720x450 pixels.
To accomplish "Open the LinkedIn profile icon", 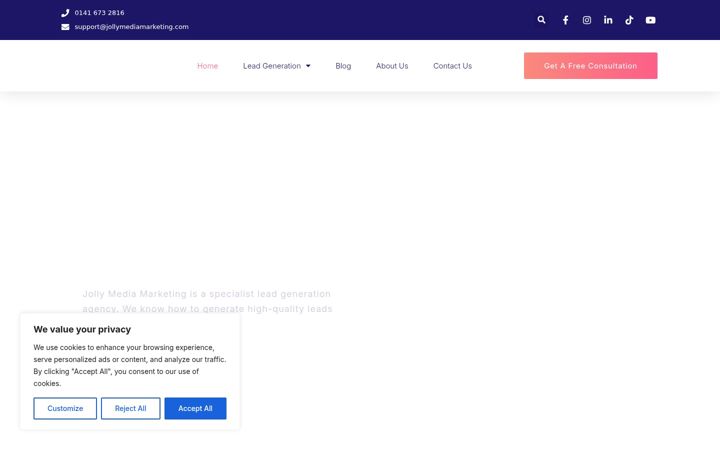I will coord(608,20).
